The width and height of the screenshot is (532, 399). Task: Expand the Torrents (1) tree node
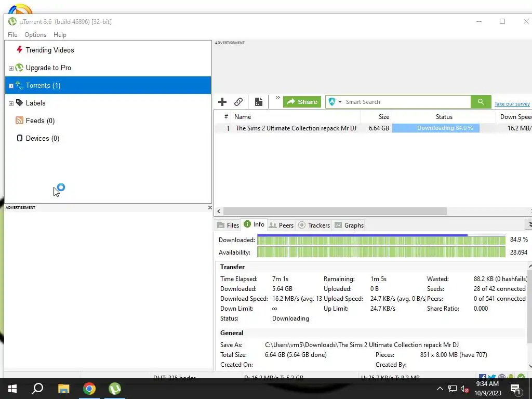click(x=11, y=86)
